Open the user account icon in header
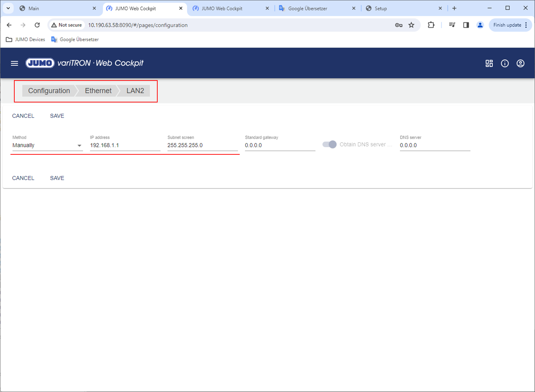Viewport: 535px width, 392px height. pyautogui.click(x=520, y=63)
